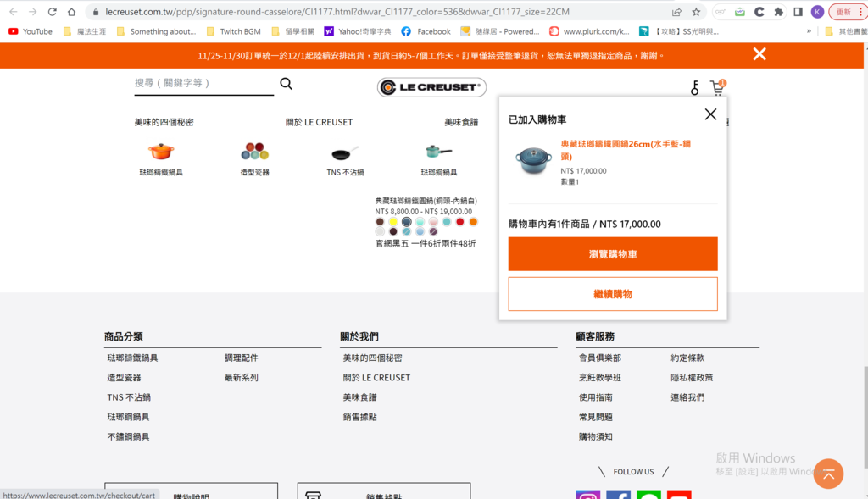
Task: Dismiss the orange shipping notice banner
Action: pos(759,54)
